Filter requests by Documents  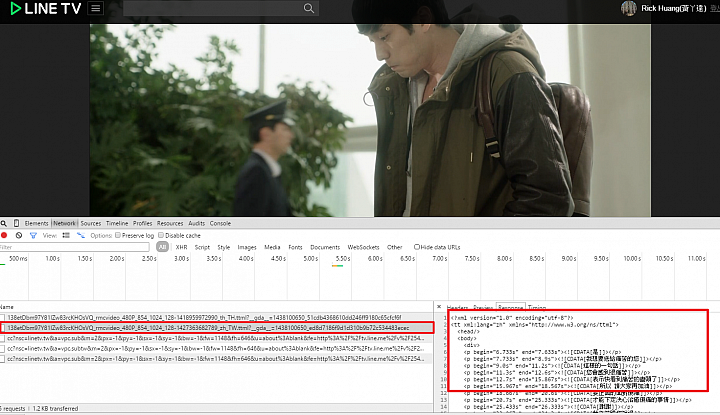325,247
